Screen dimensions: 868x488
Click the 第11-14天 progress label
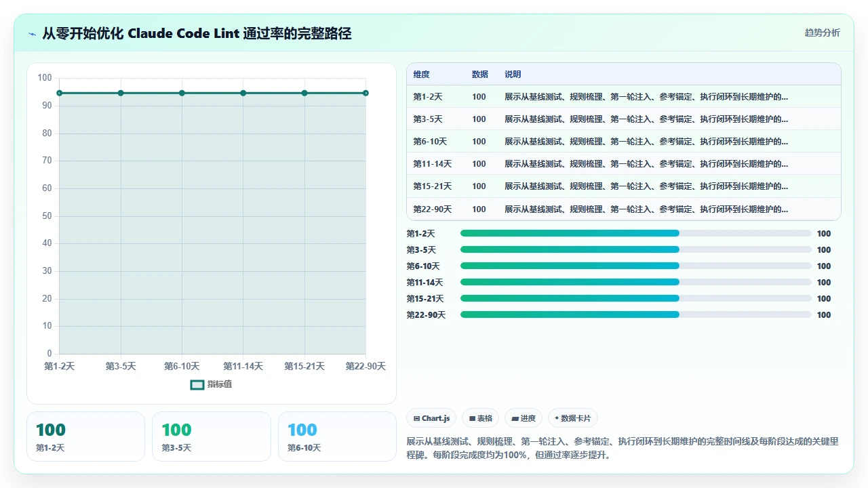point(425,283)
